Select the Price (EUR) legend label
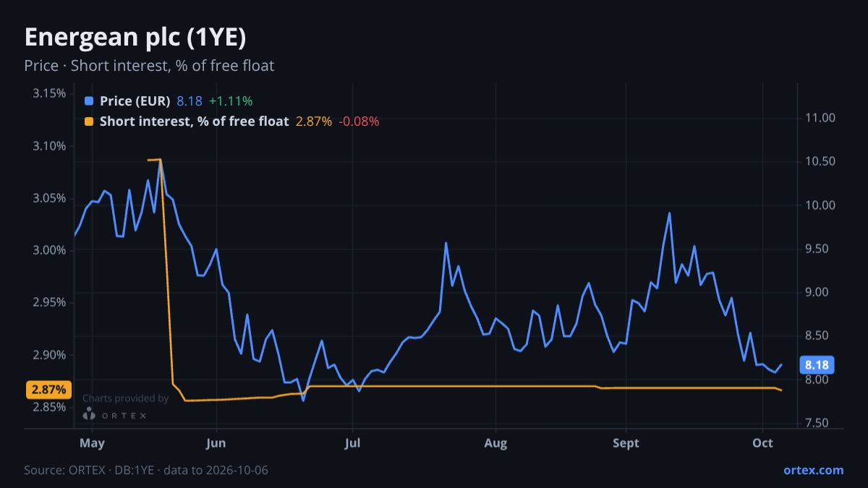Image resolution: width=868 pixels, height=488 pixels. pyautogui.click(x=135, y=101)
